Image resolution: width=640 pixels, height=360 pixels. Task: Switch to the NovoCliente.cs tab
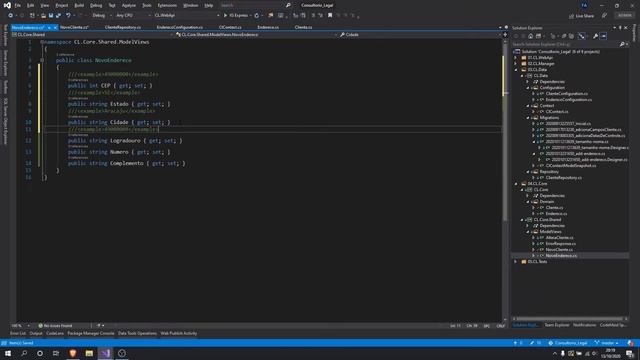(x=74, y=27)
